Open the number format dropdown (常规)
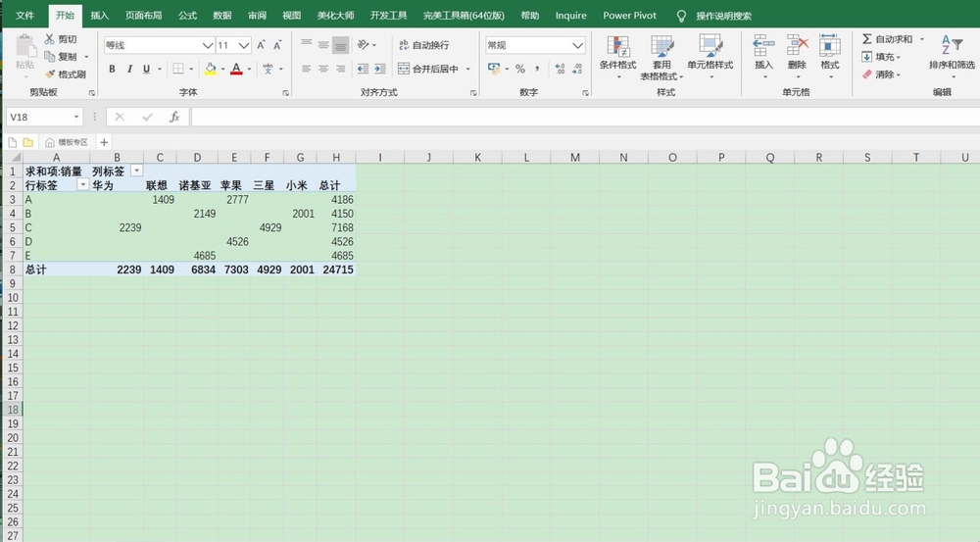Viewport: 980px width, 542px height. [577, 45]
